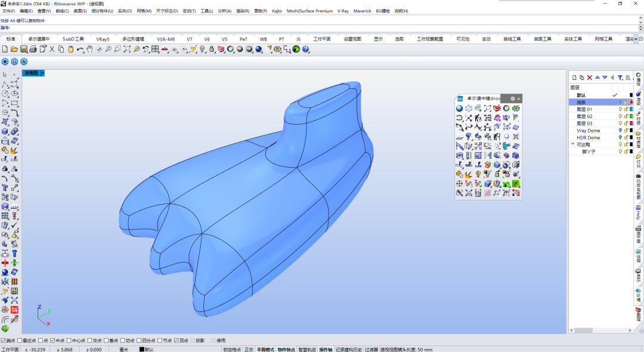Open the 透视图 viewport dropdown arrow
Viewport: 644px width, 352px height.
tap(42, 73)
